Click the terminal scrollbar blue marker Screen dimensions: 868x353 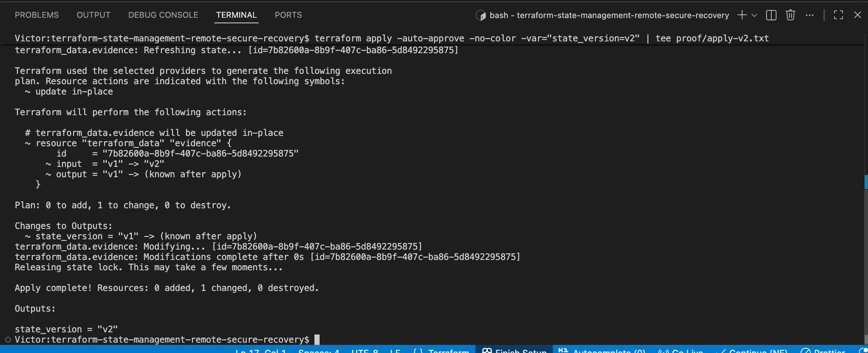(866, 182)
